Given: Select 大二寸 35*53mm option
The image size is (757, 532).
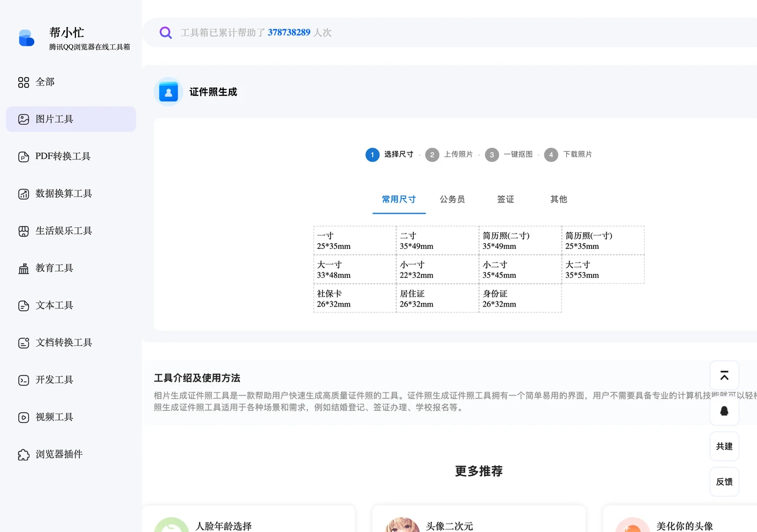Looking at the screenshot, I should coord(603,269).
